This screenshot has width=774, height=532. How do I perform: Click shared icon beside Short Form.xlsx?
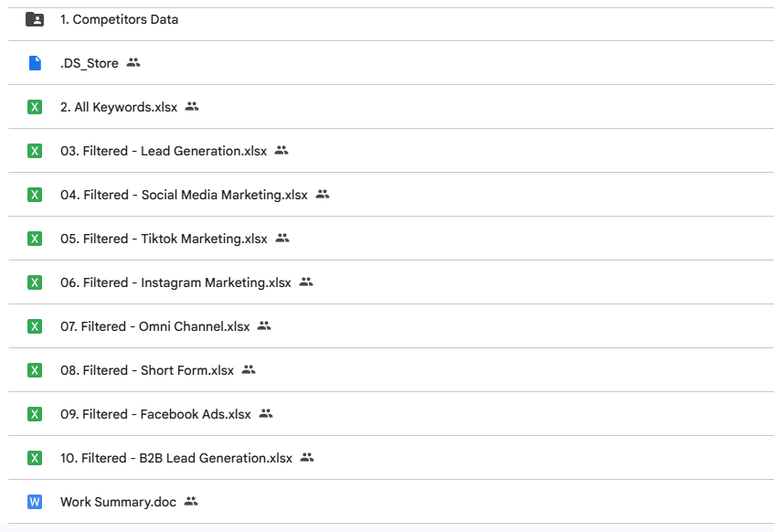pos(249,370)
